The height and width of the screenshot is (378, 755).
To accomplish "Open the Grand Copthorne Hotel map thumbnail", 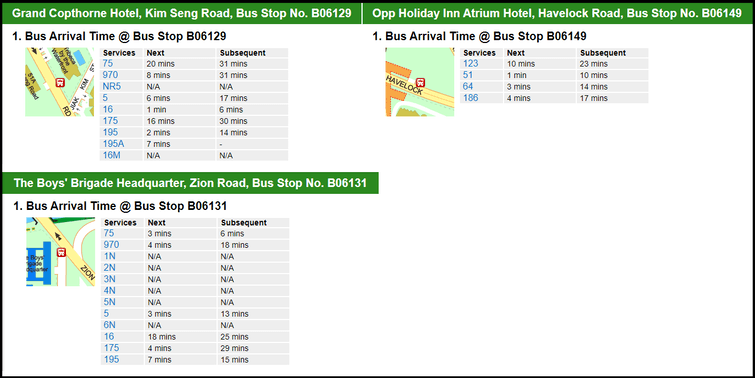I will click(x=60, y=82).
